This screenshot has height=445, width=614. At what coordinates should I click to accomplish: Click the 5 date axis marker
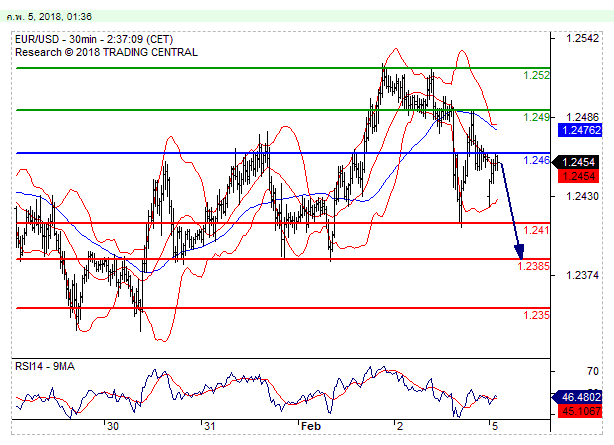coord(495,426)
